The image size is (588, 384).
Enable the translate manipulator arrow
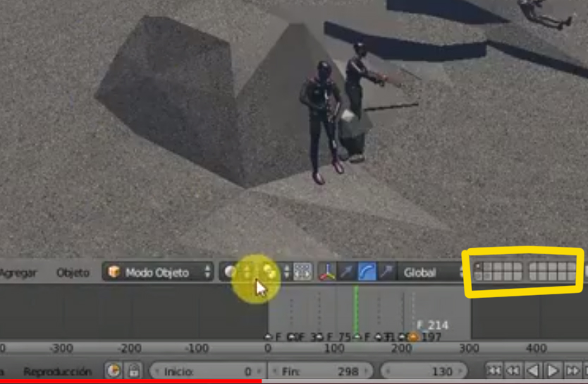coord(346,272)
